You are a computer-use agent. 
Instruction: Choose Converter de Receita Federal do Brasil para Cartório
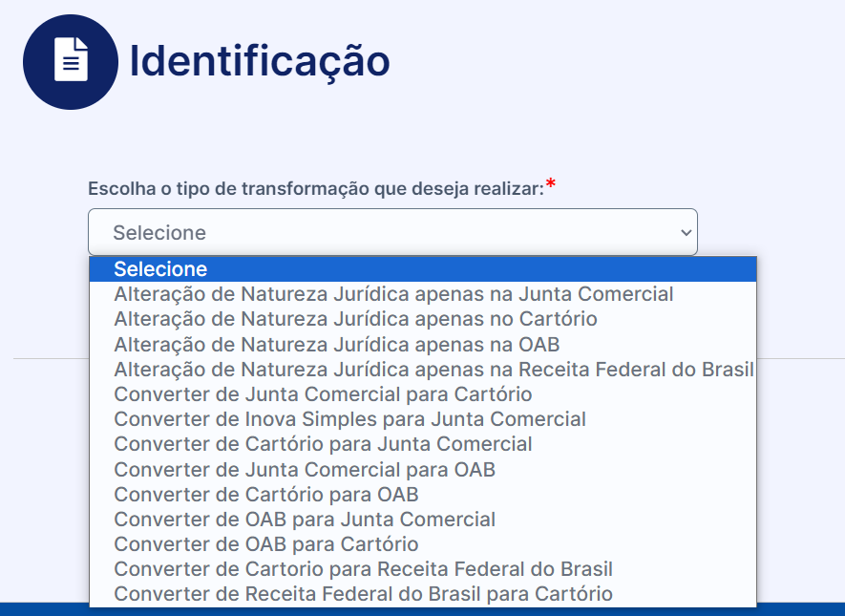[x=423, y=594]
